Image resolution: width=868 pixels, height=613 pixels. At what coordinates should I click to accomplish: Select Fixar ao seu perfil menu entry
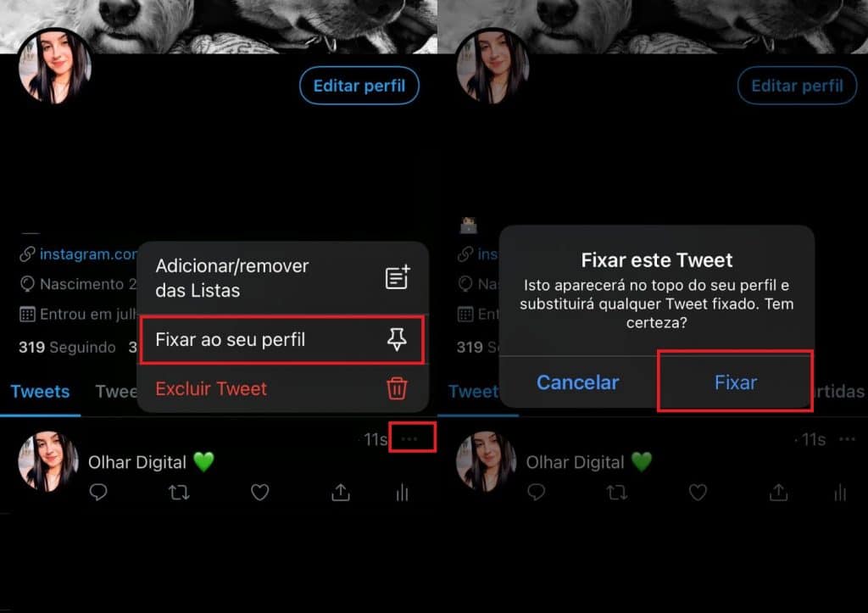(x=282, y=339)
